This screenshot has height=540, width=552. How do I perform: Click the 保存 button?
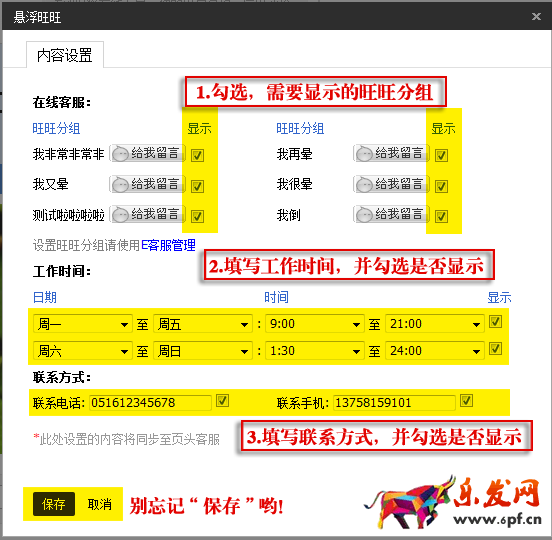[54, 504]
